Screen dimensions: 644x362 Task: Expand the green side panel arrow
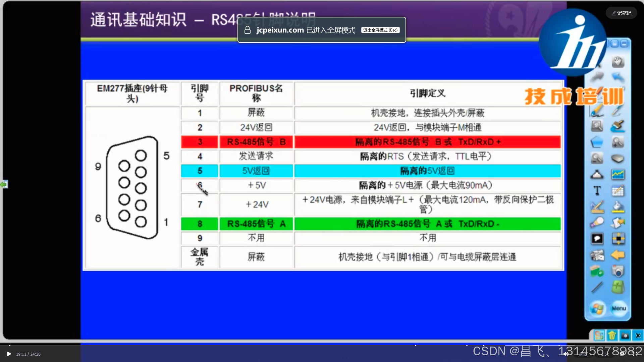coord(4,184)
